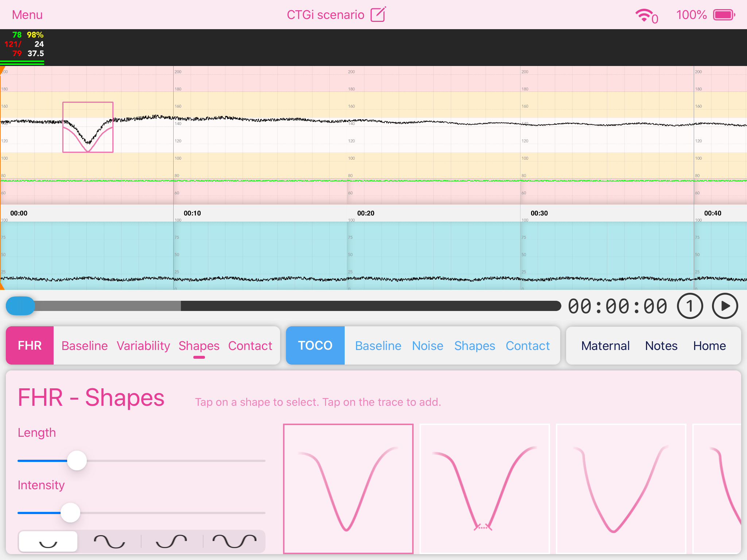Tap the TOCO button

click(315, 346)
